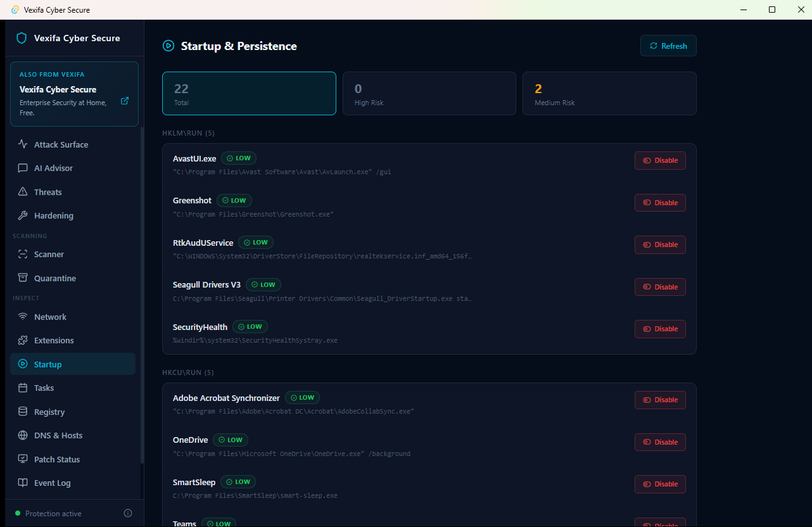This screenshot has height=527, width=812.
Task: Open the Scanner page
Action: (x=73, y=254)
